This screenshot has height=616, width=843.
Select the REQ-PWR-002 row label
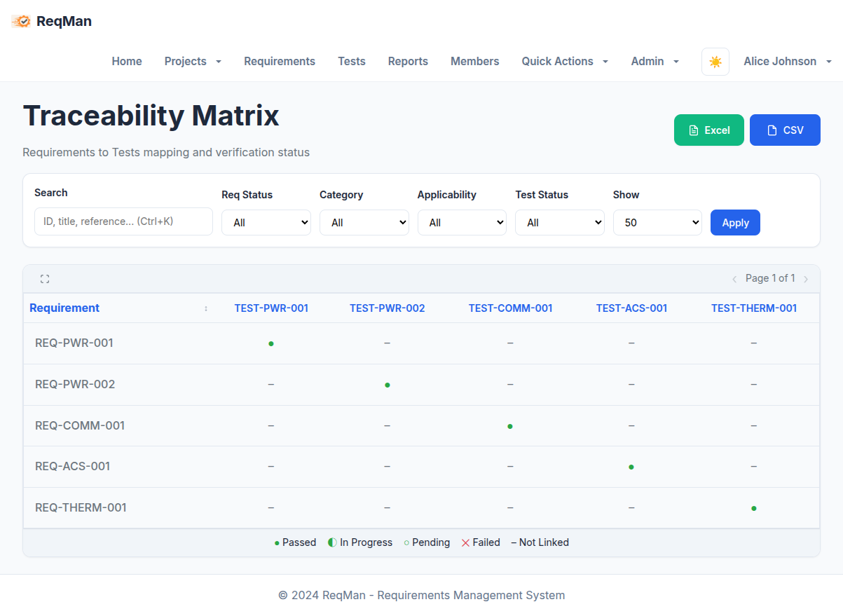[75, 385]
